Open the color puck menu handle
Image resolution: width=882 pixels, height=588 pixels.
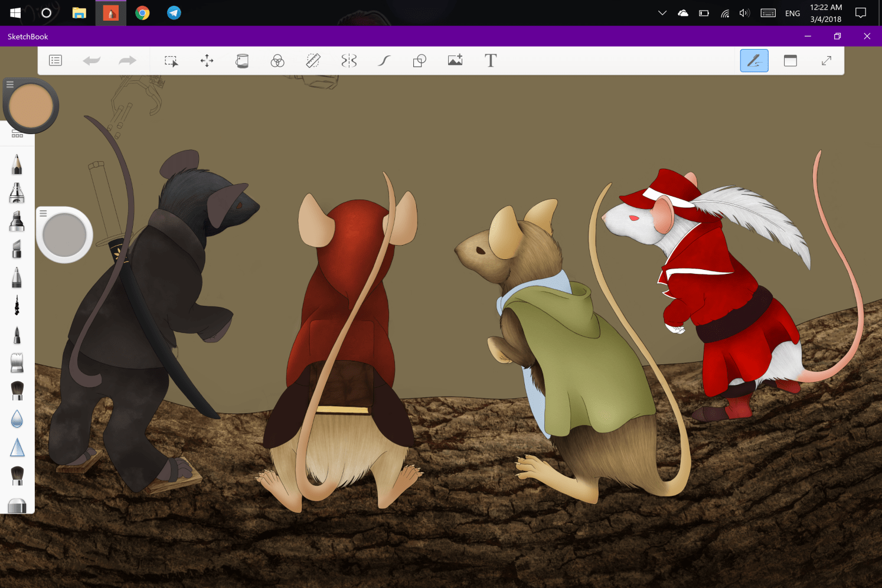(10, 85)
